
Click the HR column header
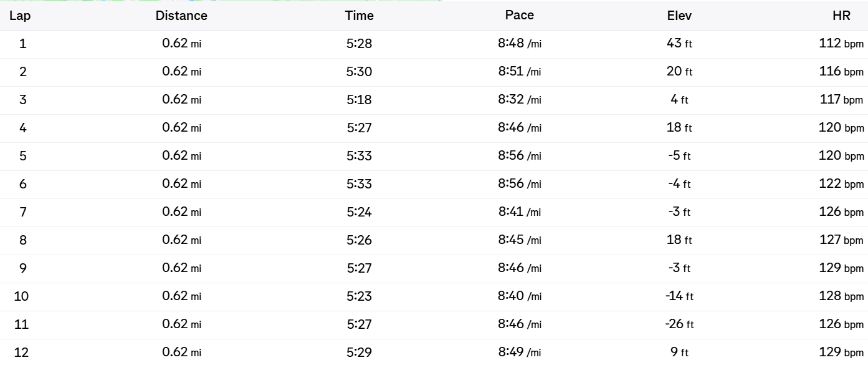point(841,16)
